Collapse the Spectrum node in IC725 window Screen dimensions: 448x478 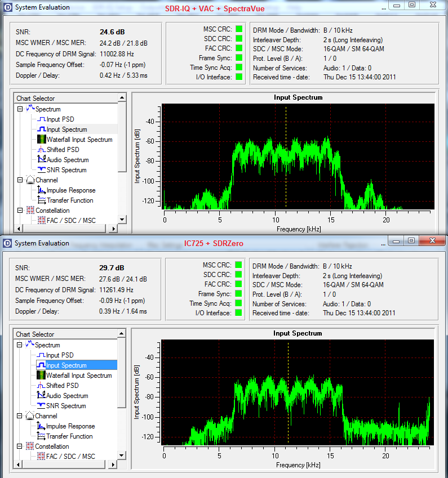[20, 345]
